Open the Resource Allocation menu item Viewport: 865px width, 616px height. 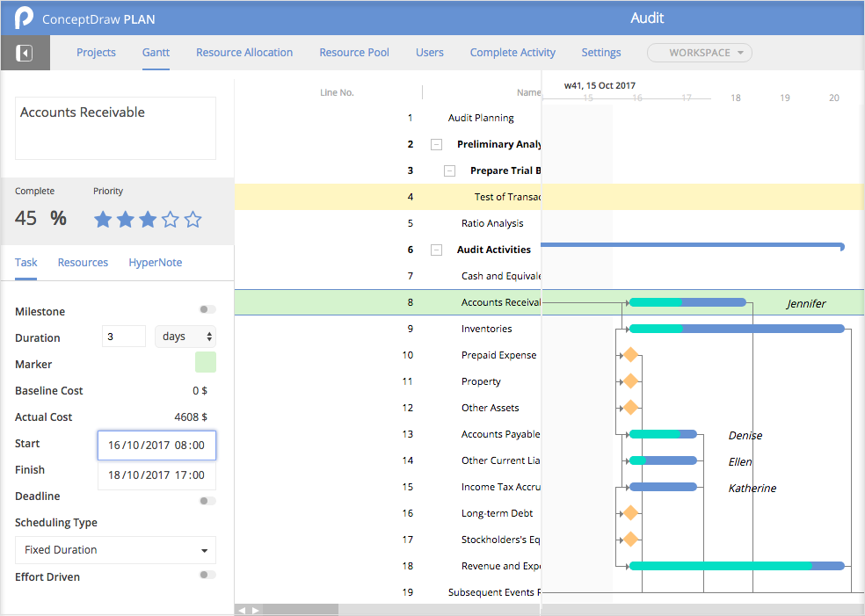click(244, 53)
